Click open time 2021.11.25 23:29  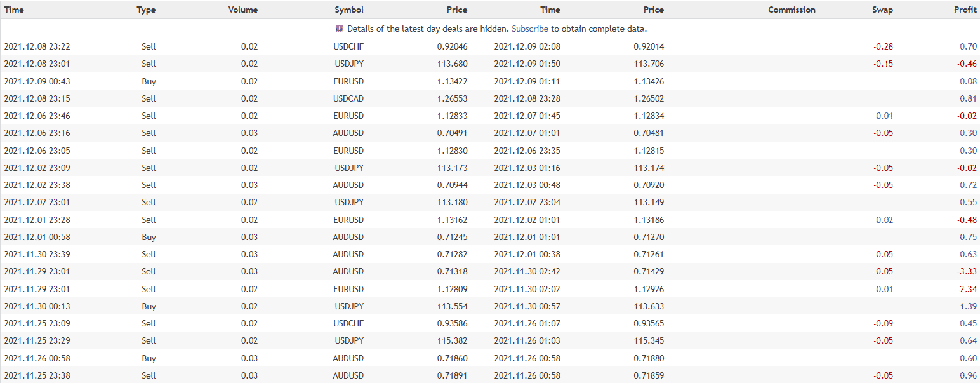pos(37,340)
